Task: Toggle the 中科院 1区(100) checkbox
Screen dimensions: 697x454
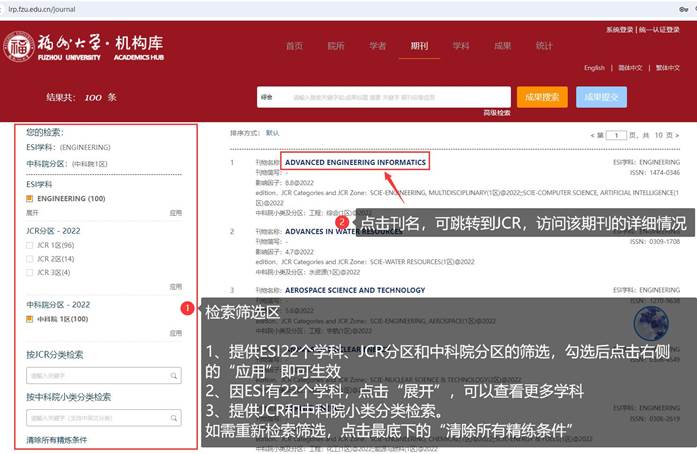Action: [30, 319]
